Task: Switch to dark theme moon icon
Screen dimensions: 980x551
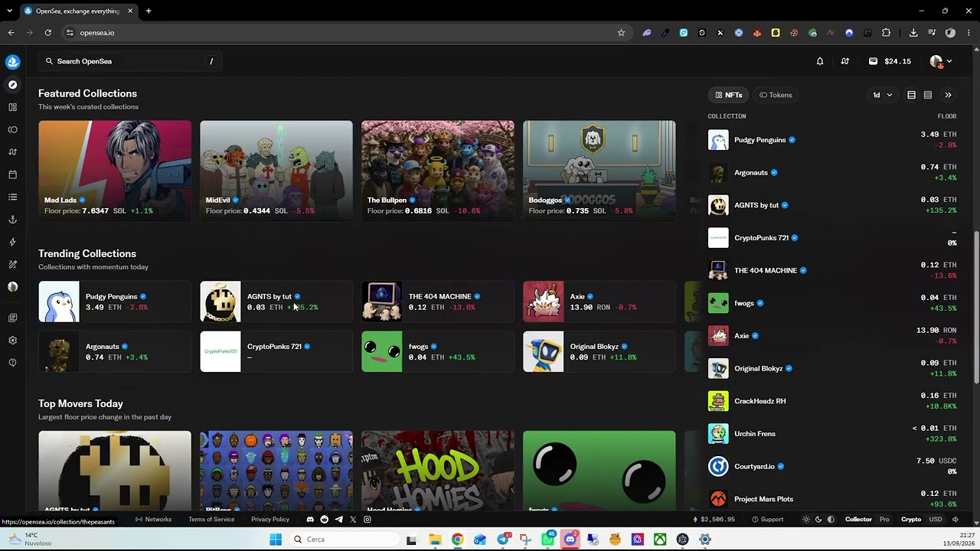Action: (818, 520)
